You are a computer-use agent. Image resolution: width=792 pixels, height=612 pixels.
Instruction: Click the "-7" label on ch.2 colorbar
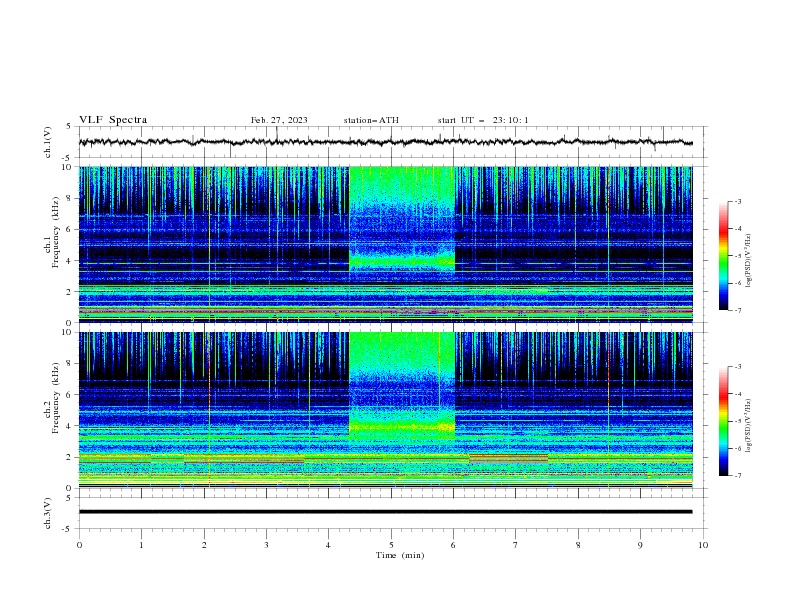tap(737, 476)
